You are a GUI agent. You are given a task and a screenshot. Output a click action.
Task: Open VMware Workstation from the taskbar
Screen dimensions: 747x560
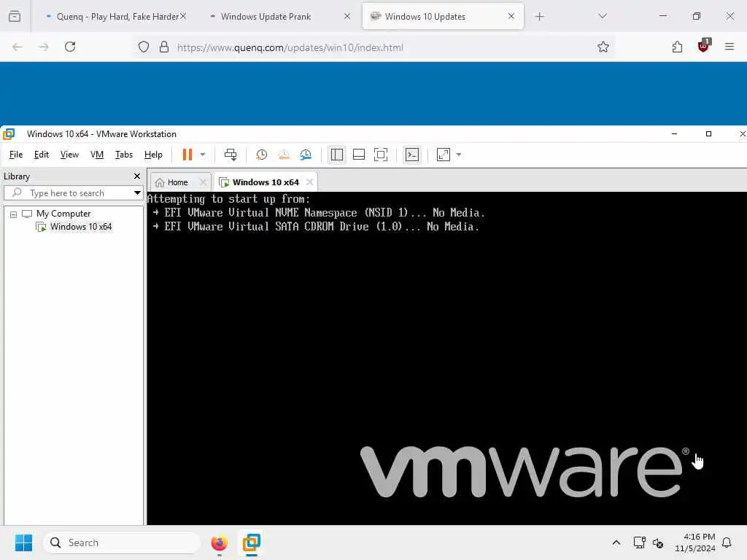252,542
